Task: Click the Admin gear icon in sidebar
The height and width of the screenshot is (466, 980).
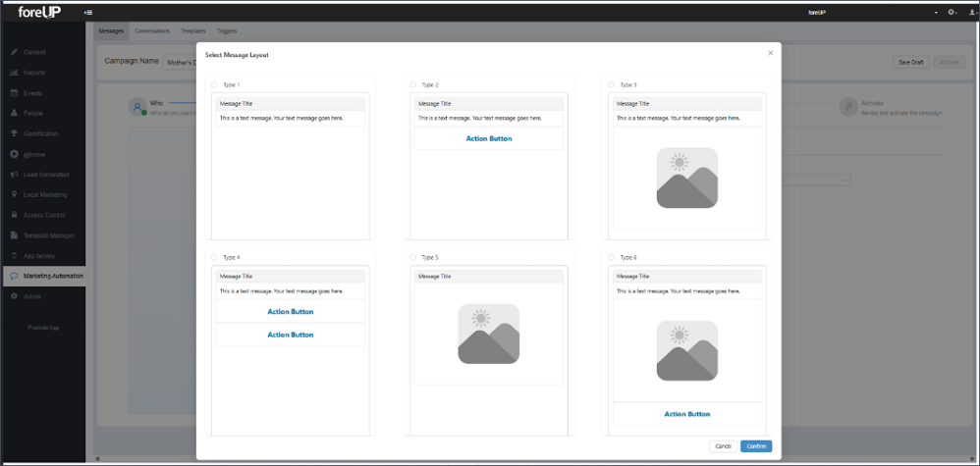Action: tap(14, 296)
